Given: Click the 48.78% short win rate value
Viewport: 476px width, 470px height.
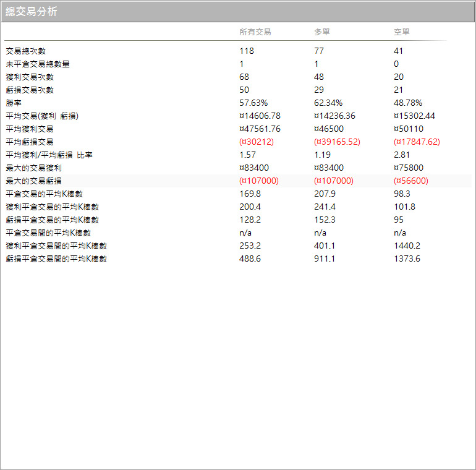Looking at the screenshot, I should (x=407, y=103).
